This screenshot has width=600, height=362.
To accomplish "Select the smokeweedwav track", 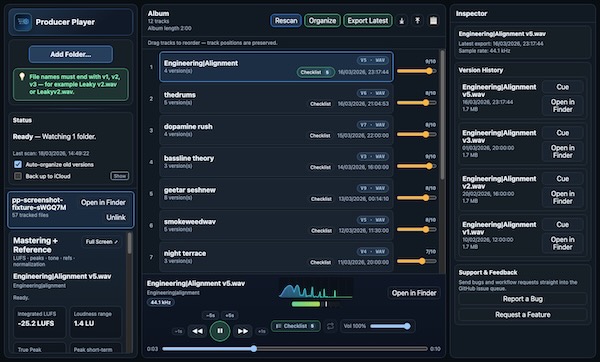I will (x=276, y=226).
